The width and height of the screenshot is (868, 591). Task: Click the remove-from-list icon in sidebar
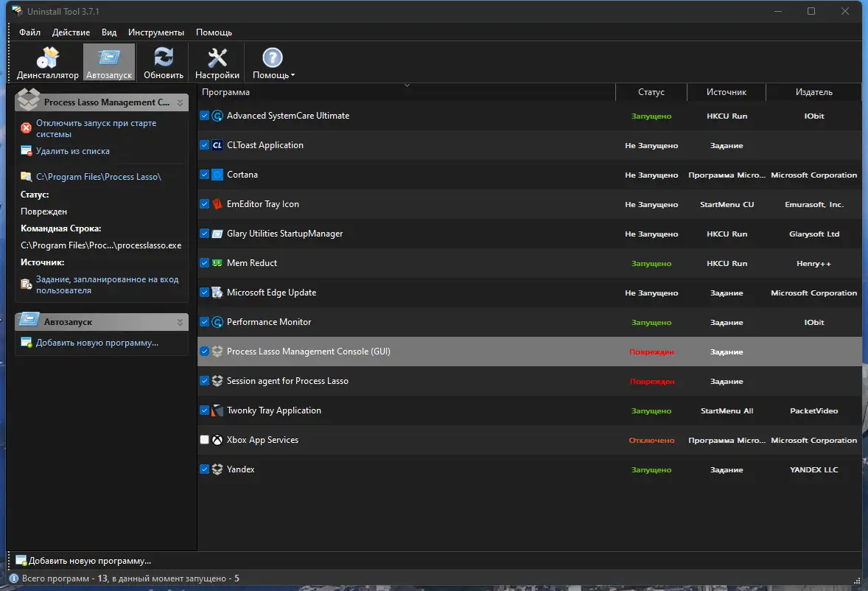[x=26, y=150]
